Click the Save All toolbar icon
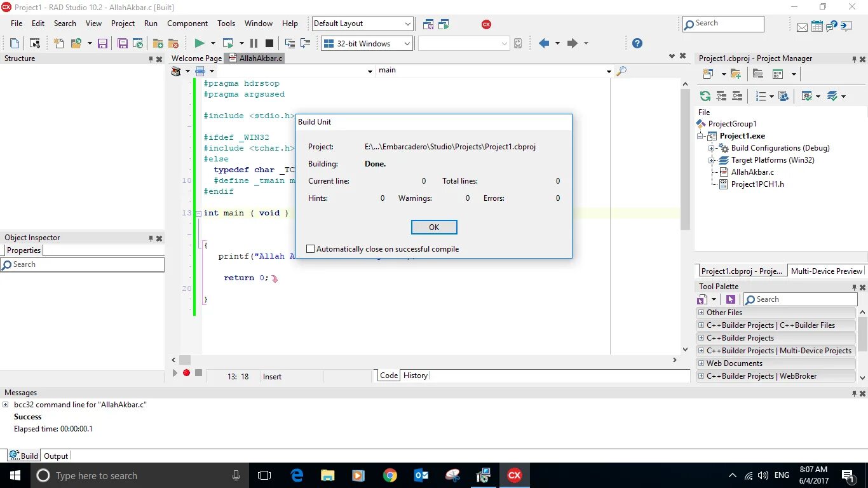Image resolution: width=868 pixels, height=488 pixels. click(x=123, y=43)
